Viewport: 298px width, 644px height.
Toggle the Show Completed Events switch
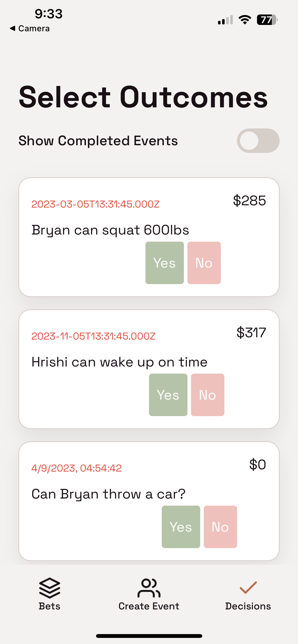258,141
